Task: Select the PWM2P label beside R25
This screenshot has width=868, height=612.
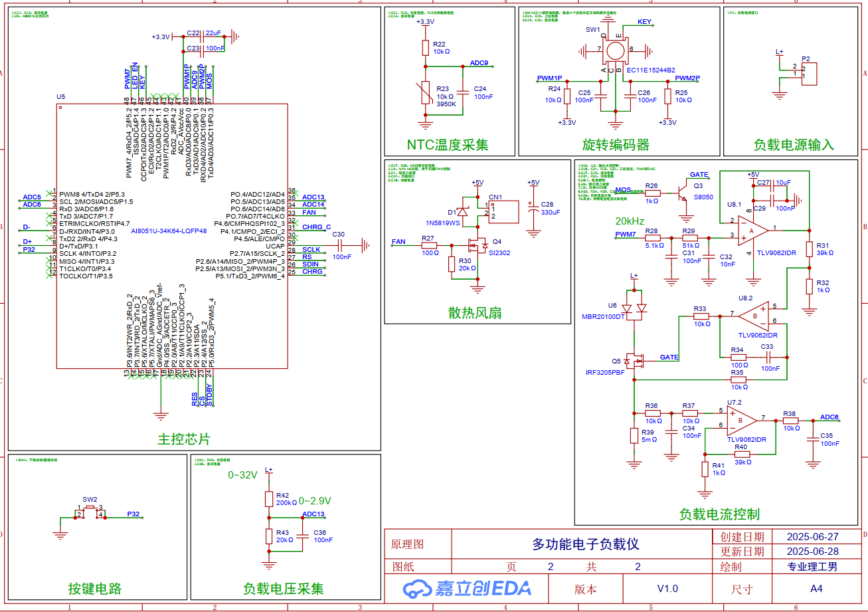Action: click(x=687, y=78)
